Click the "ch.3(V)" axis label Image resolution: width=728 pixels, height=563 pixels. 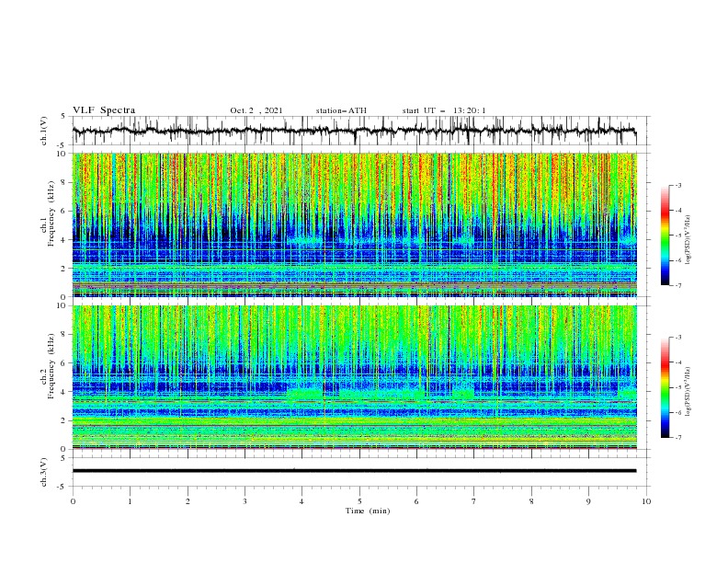click(44, 472)
